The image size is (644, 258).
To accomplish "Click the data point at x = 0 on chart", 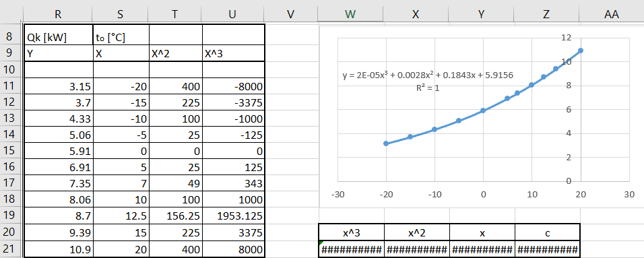I will pos(484,110).
